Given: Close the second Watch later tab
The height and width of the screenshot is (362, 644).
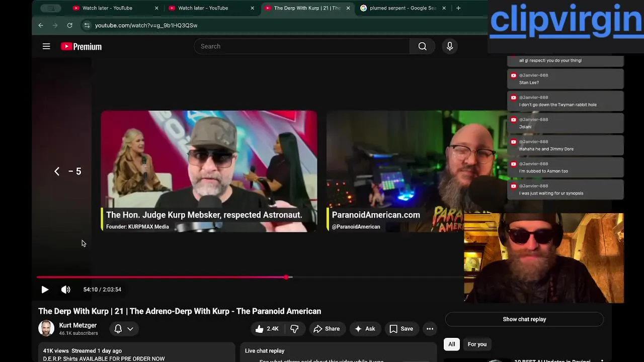Looking at the screenshot, I should (x=252, y=8).
